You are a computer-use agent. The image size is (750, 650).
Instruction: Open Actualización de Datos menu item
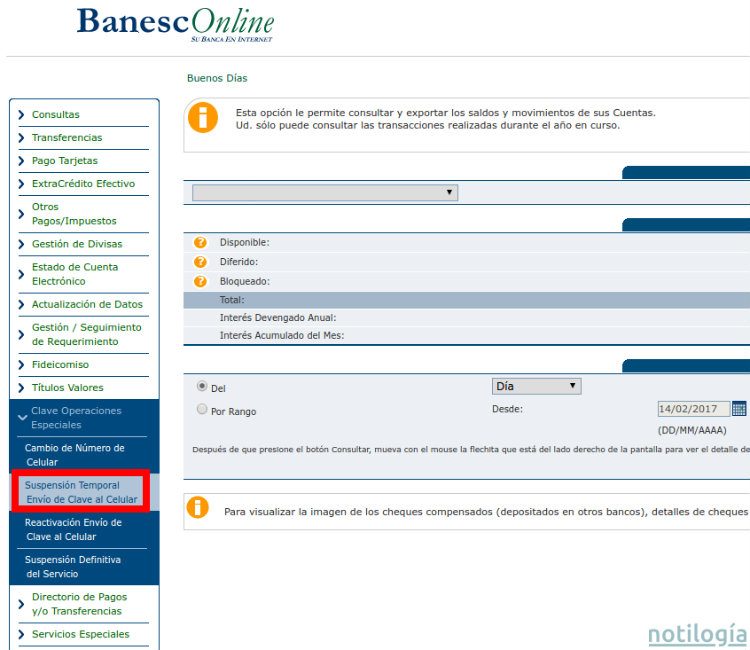87,304
